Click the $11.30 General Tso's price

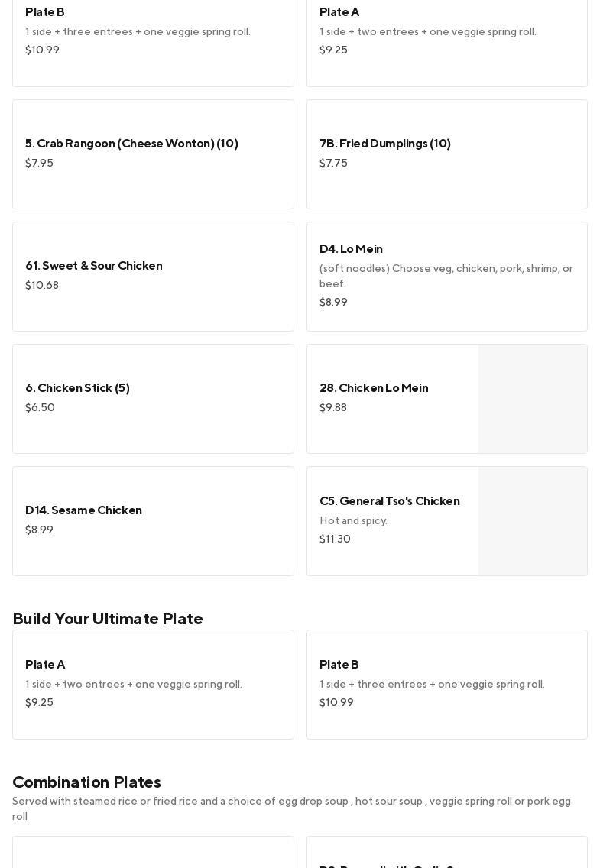point(335,539)
